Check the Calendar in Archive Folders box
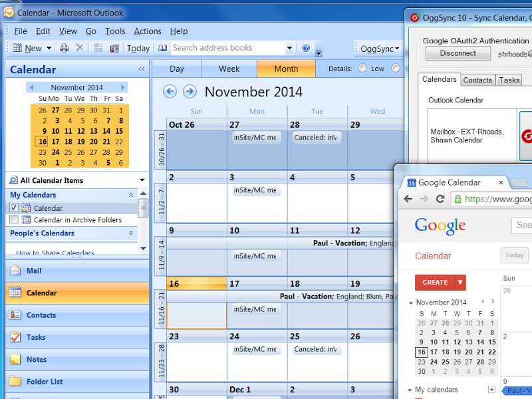532x399 pixels. (x=14, y=219)
